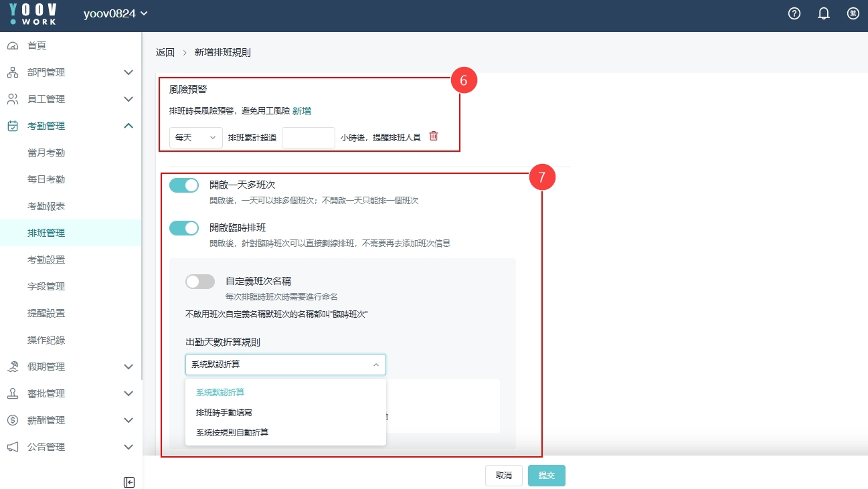Viewport: 868px width, 489px height.
Task: Collapse the sidebar with bottom icon
Action: tap(129, 482)
